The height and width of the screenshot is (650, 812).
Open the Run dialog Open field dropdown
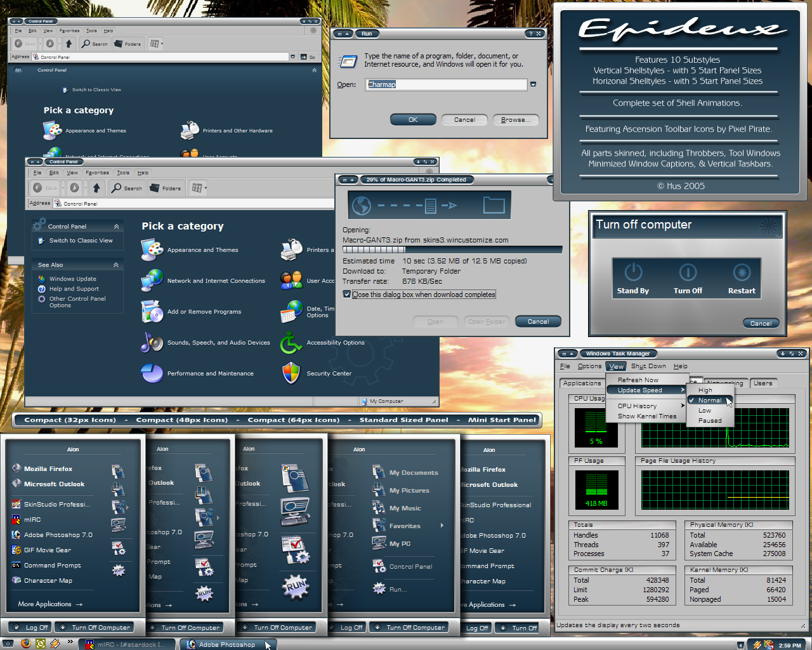click(x=533, y=84)
